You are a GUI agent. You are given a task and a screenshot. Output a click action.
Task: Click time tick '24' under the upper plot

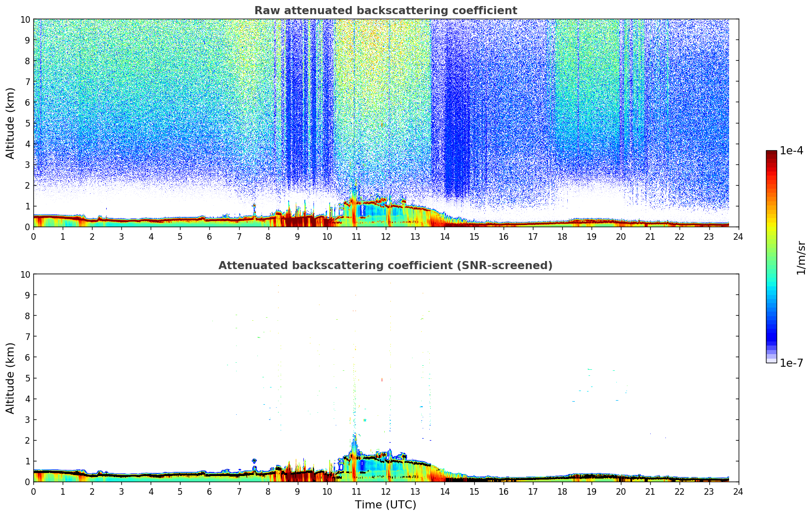click(738, 236)
